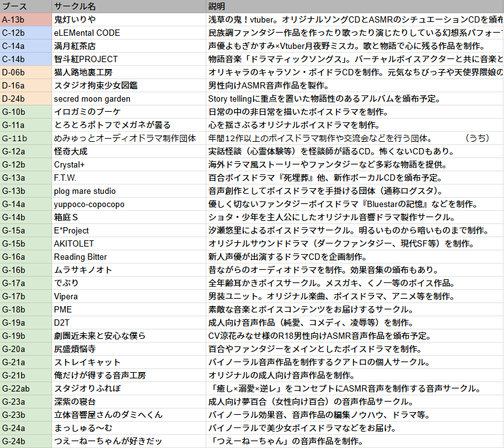Click booth cell G-11b
This screenshot has height=448, width=504.
pyautogui.click(x=26, y=139)
